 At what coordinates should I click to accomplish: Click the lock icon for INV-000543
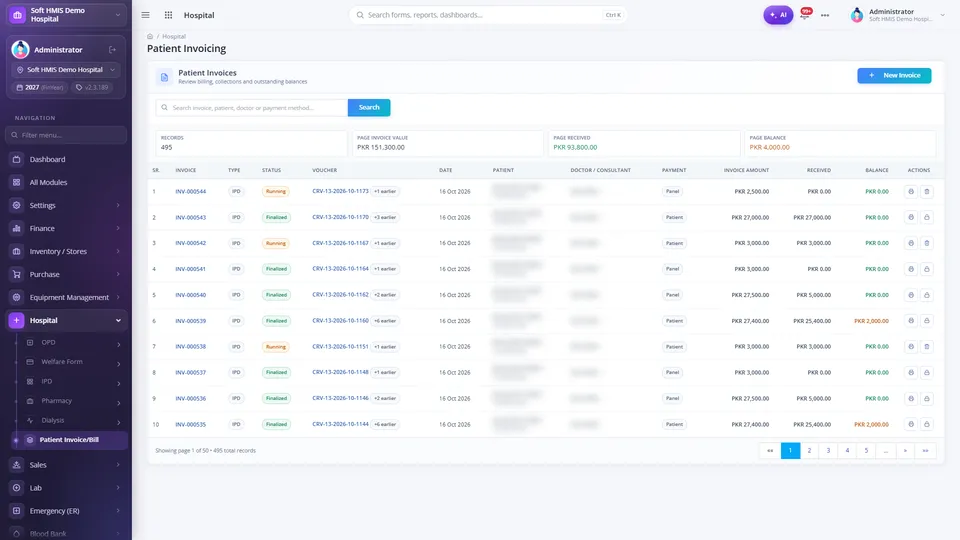[x=927, y=217]
